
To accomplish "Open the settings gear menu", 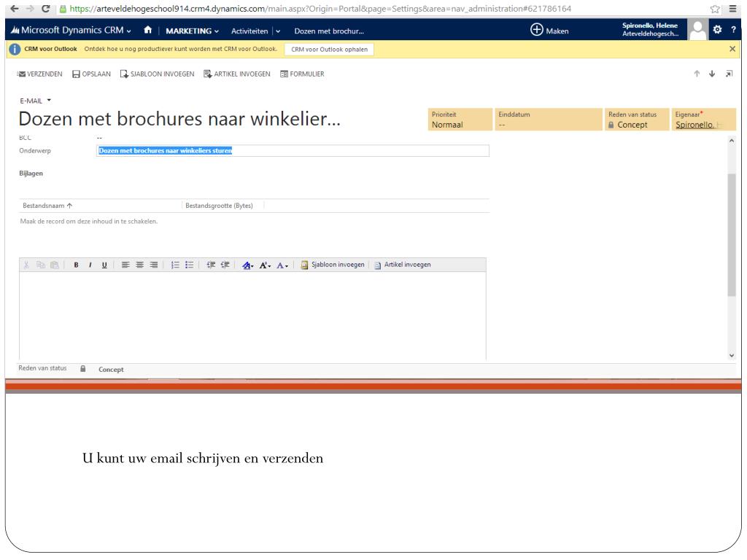I will [718, 31].
